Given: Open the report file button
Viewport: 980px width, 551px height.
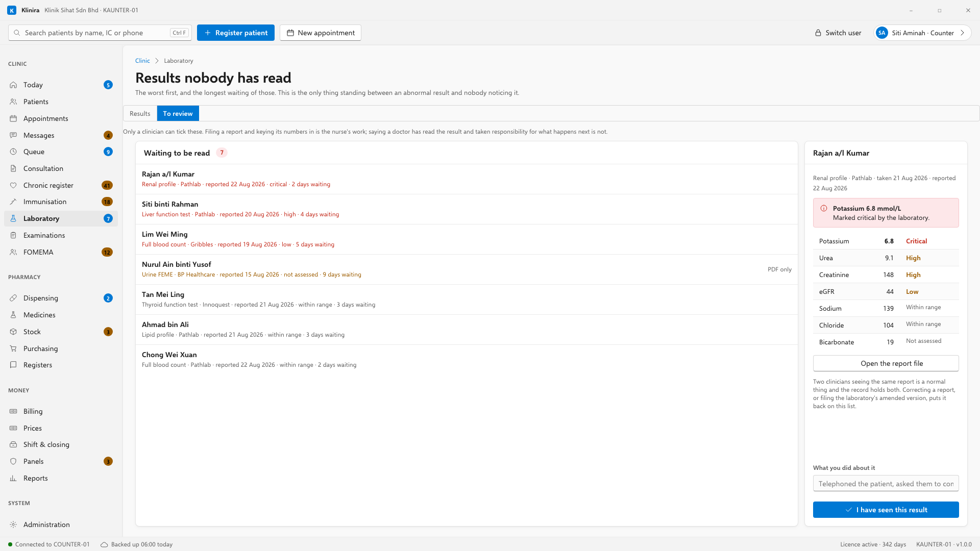Looking at the screenshot, I should click(886, 363).
